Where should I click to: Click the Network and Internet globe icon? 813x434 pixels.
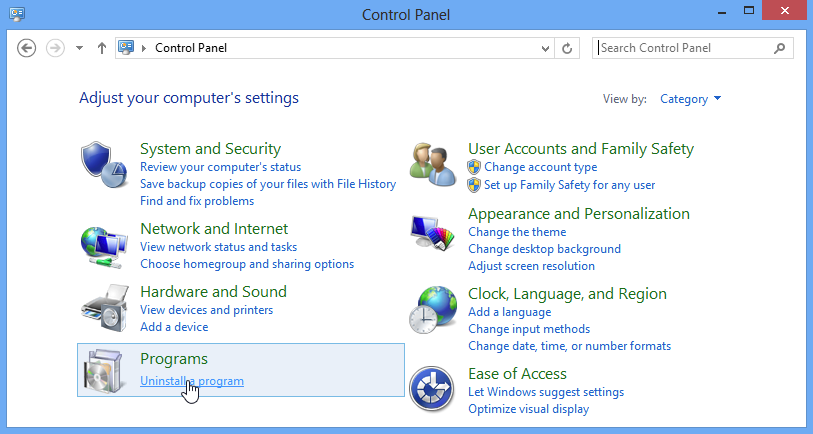tap(104, 247)
